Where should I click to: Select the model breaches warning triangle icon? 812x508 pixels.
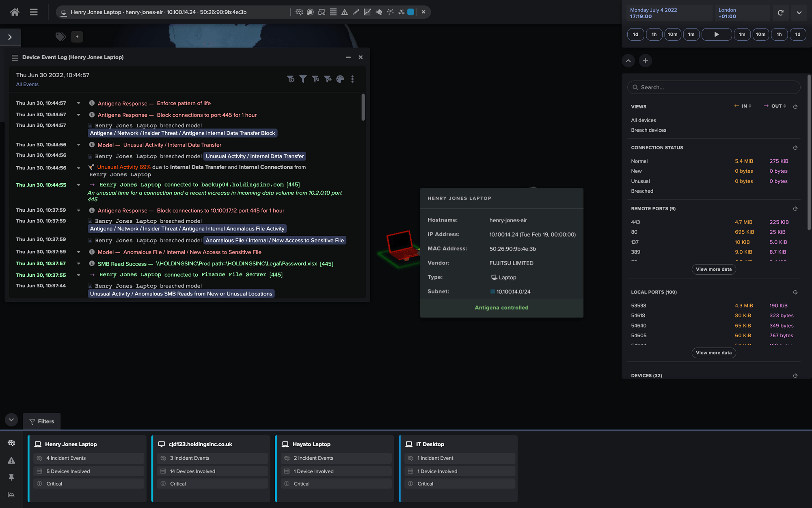tap(344, 12)
